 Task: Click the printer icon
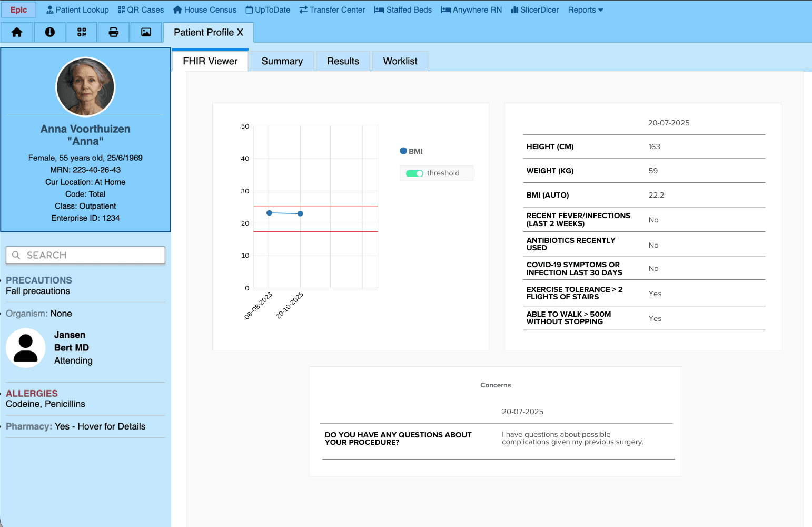(114, 32)
